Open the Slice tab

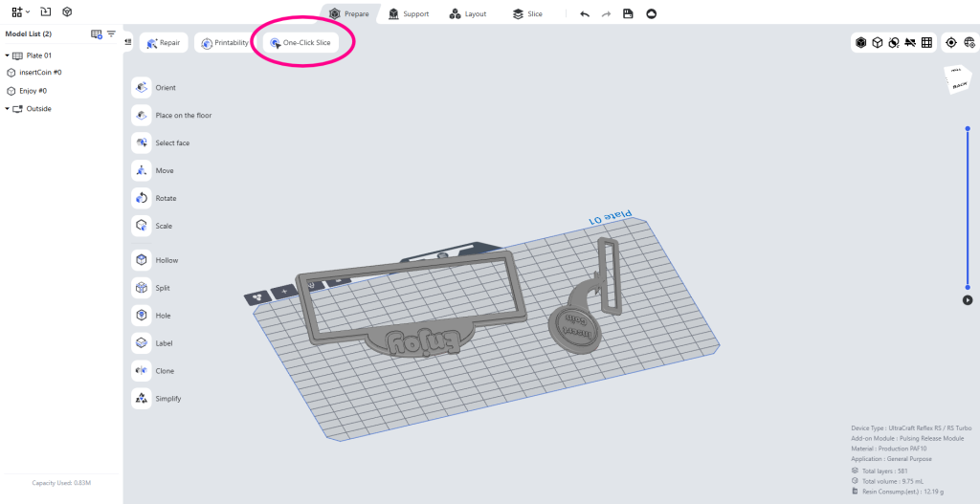(526, 13)
